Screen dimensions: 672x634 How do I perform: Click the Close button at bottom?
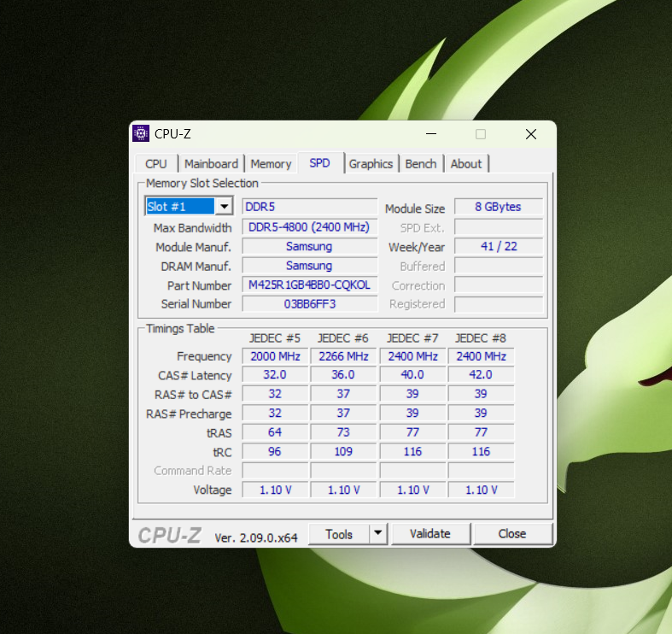[512, 534]
